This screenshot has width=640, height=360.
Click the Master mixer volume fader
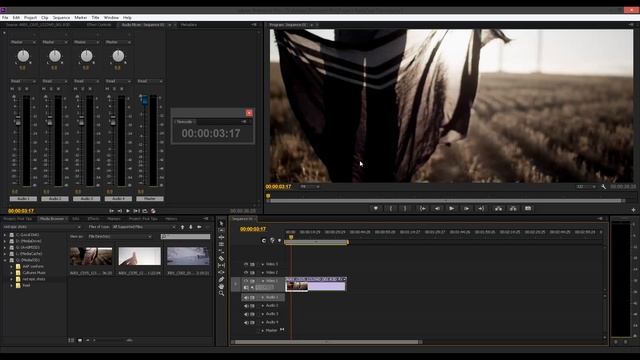[144, 100]
